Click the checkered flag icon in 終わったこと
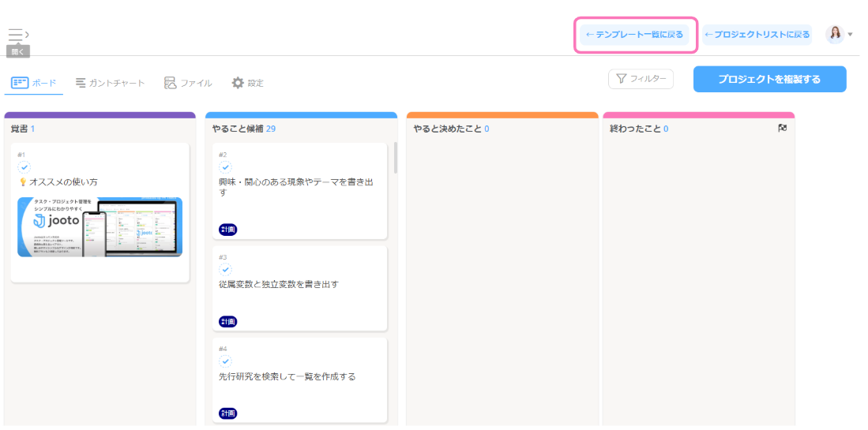The image size is (868, 430). [x=783, y=129]
